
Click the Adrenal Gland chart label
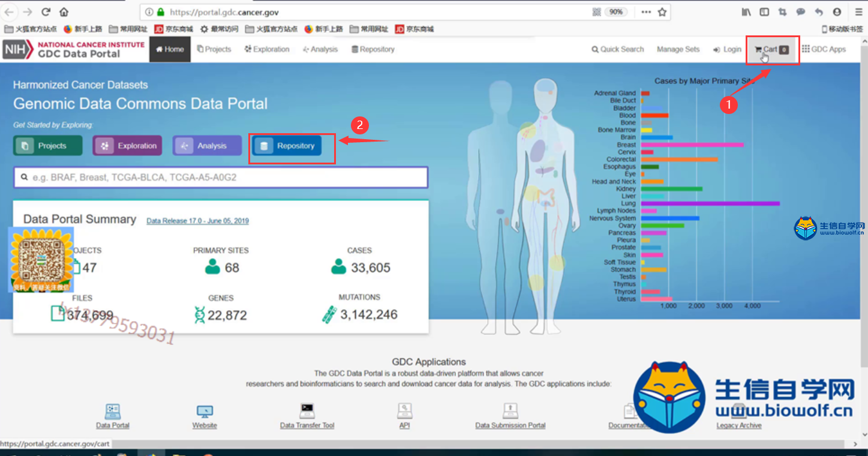[x=615, y=93]
